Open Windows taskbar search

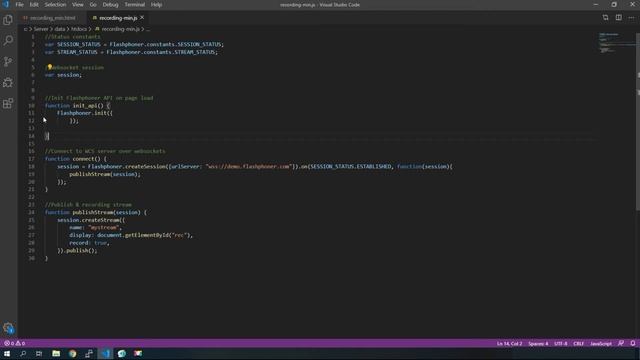23,353
